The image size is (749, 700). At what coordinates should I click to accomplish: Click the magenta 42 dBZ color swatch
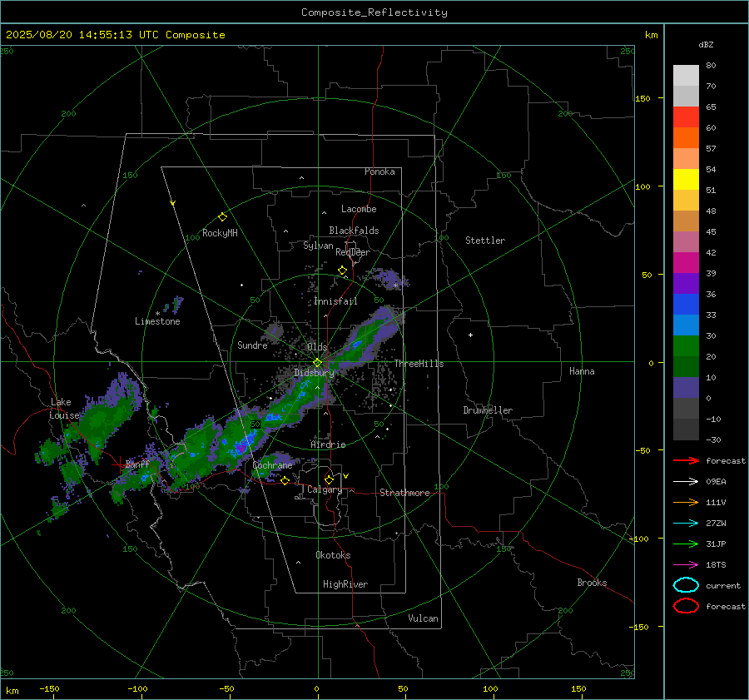[686, 263]
